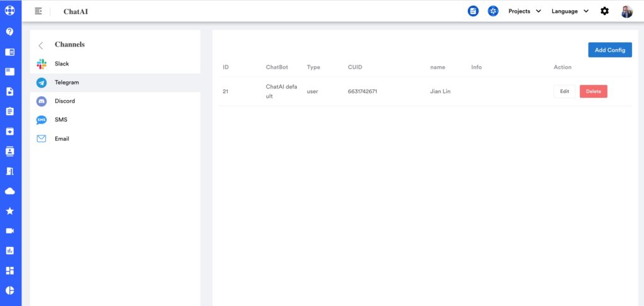The image size is (644, 306).
Task: Click the ID column header
Action: click(226, 67)
